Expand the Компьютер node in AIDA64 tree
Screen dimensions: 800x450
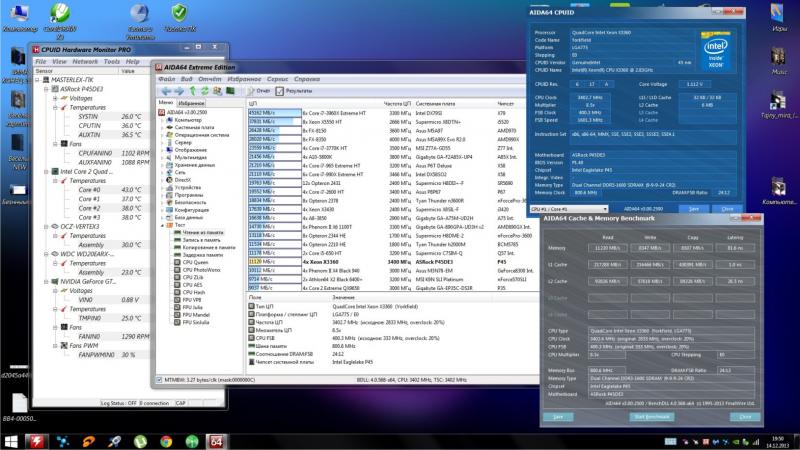click(x=163, y=120)
